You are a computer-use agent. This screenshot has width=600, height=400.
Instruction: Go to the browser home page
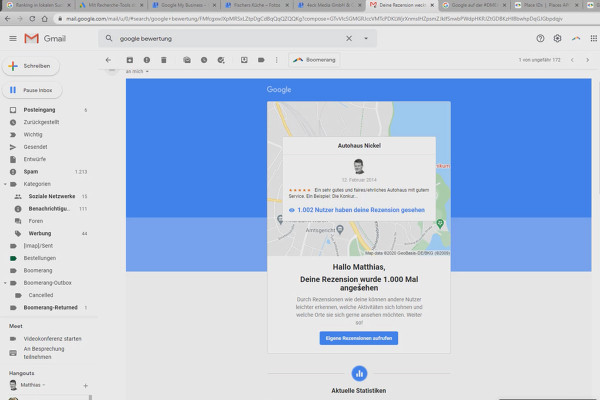pyautogui.click(x=45, y=19)
